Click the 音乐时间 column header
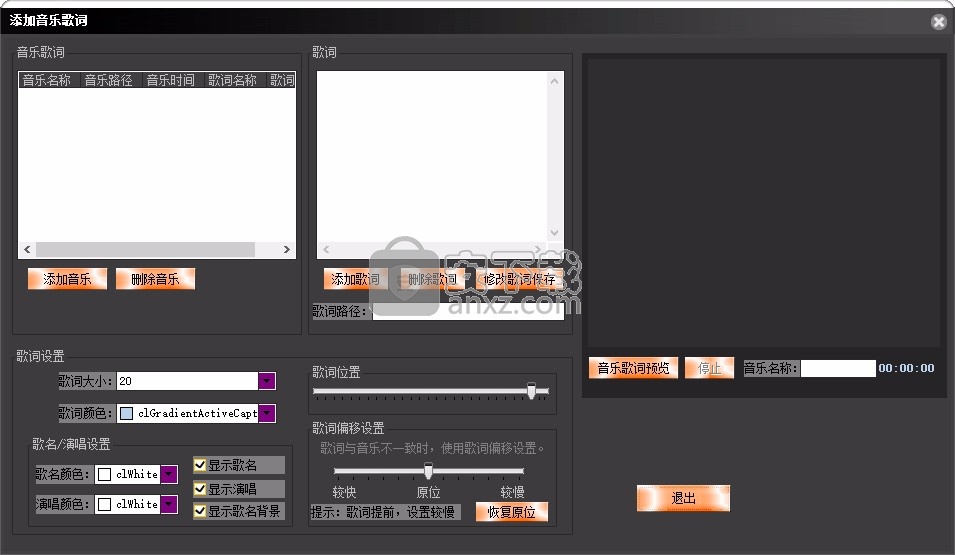The height and width of the screenshot is (555, 955). (173, 80)
